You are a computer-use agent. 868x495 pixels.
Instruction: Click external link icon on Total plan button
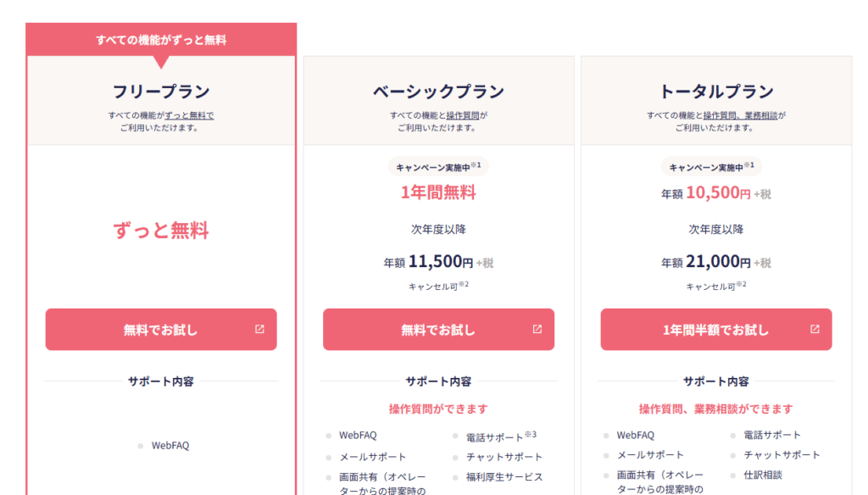pos(815,330)
